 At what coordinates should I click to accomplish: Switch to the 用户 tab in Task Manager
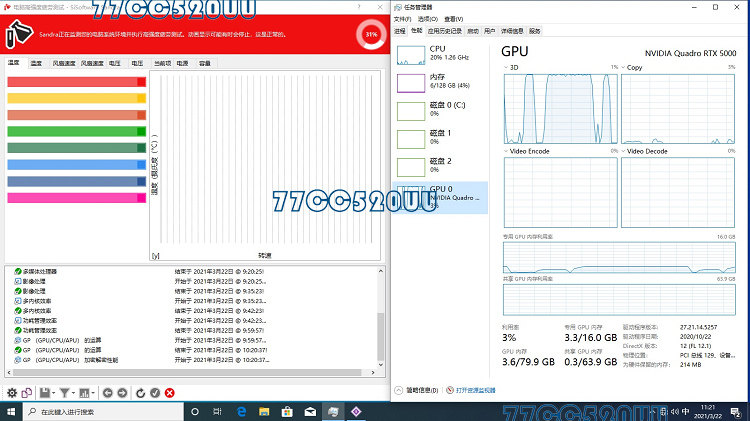pos(489,31)
